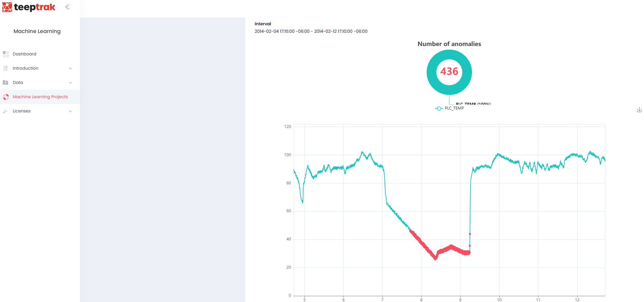
Task: Select the Machine Learning Projects donut icon
Action: (x=6, y=97)
